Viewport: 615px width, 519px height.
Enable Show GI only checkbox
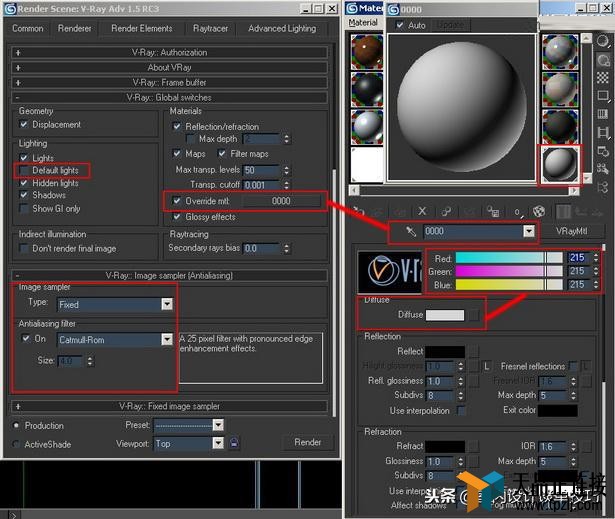[24, 208]
